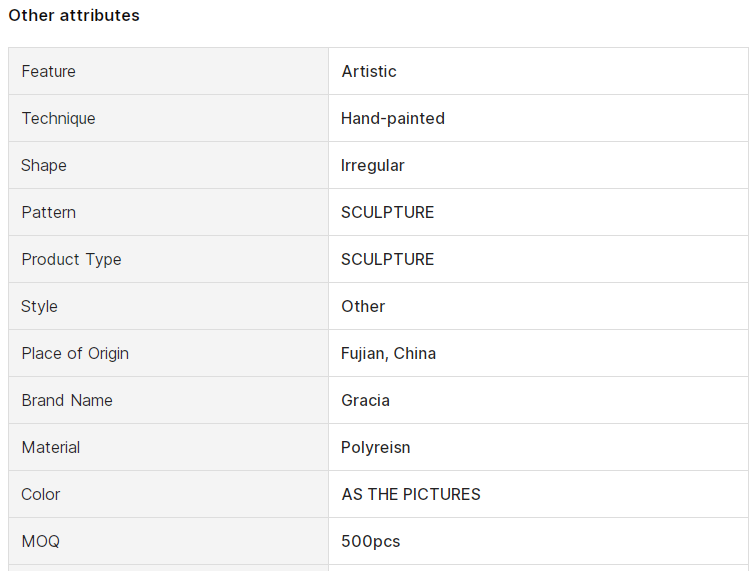This screenshot has height=571, width=752.
Task: Click the Irregular shape value
Action: click(373, 165)
